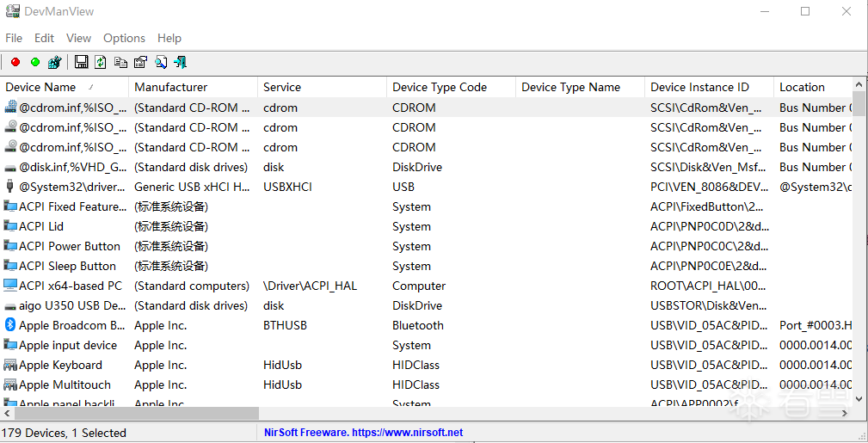The height and width of the screenshot is (443, 868).
Task: Open the NirSoft website link
Action: point(363,433)
